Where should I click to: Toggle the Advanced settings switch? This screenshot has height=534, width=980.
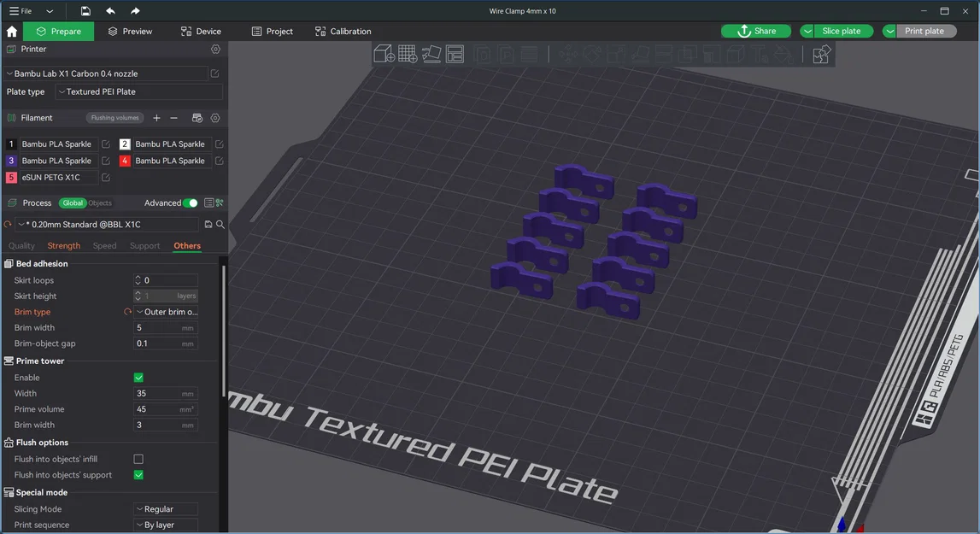click(191, 202)
